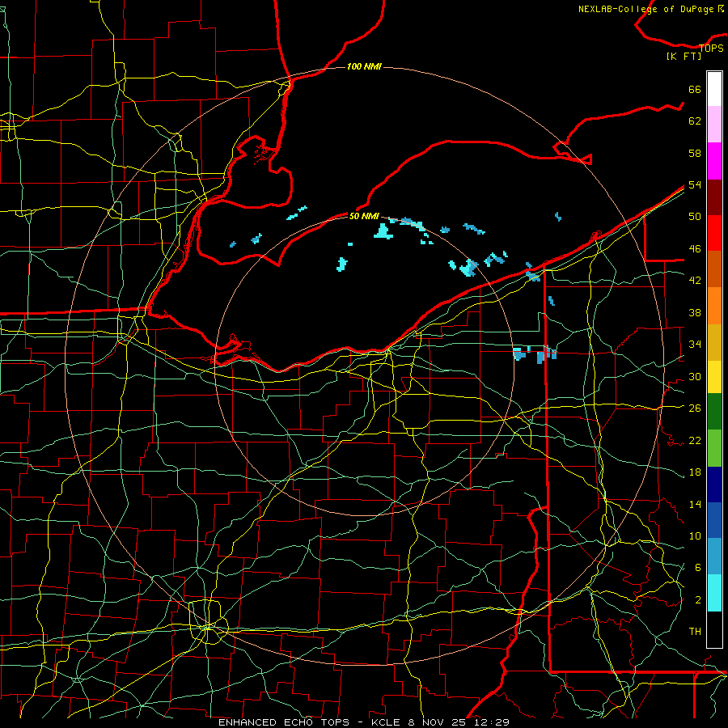Pick the medium blue swatch in the echo tops scale

point(714,520)
